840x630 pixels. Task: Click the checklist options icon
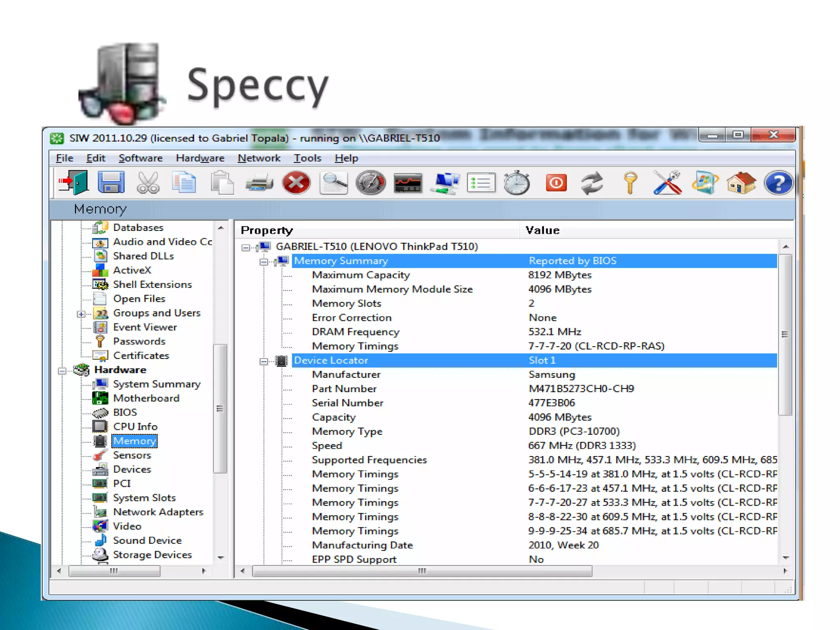(x=481, y=183)
